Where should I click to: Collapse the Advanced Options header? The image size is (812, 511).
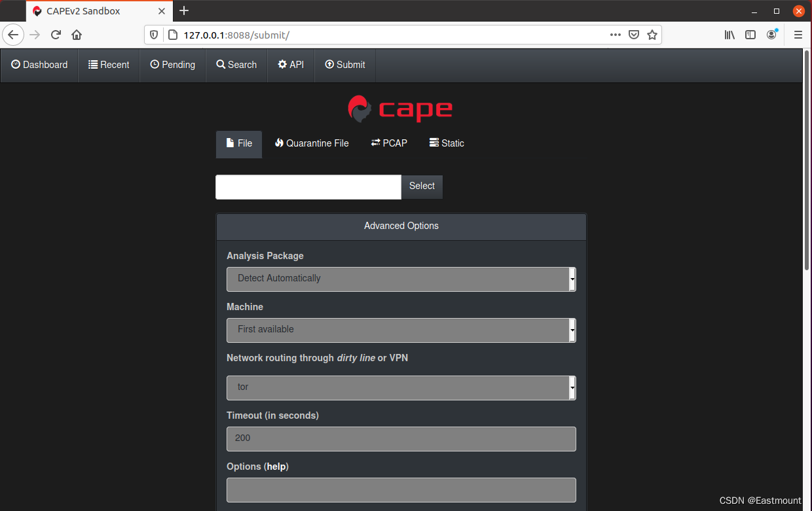[x=401, y=226]
